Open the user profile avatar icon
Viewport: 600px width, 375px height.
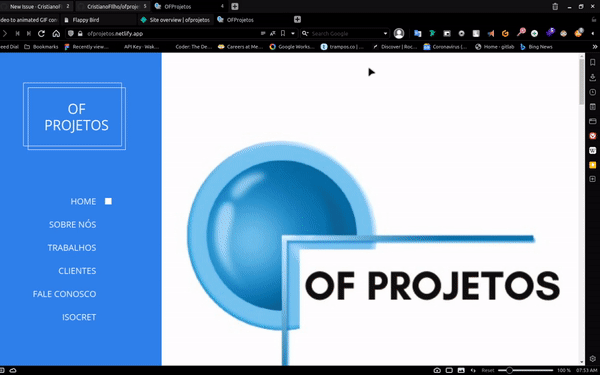click(x=399, y=34)
